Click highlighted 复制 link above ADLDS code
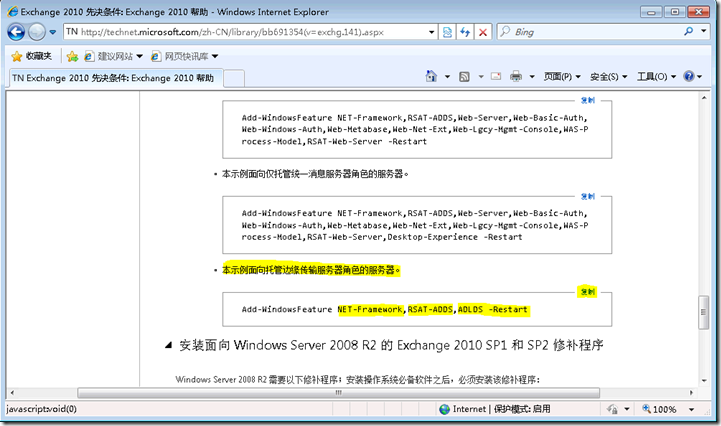Image resolution: width=721 pixels, height=426 pixels. point(587,292)
